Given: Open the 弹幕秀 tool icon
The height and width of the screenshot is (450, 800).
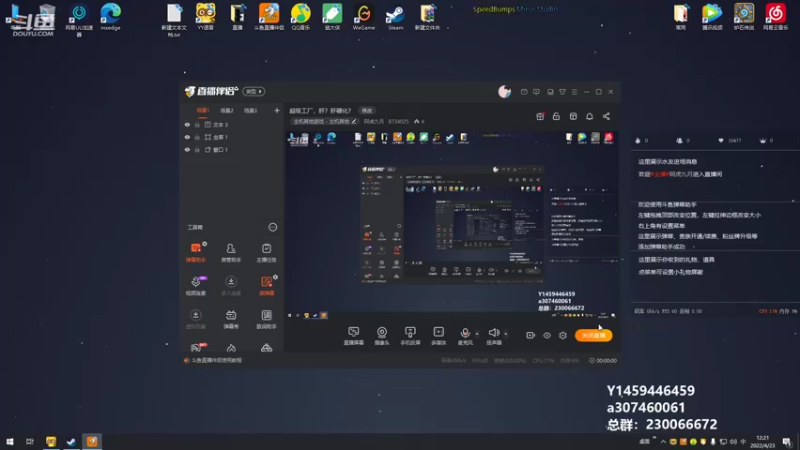Looking at the screenshot, I should (231, 318).
